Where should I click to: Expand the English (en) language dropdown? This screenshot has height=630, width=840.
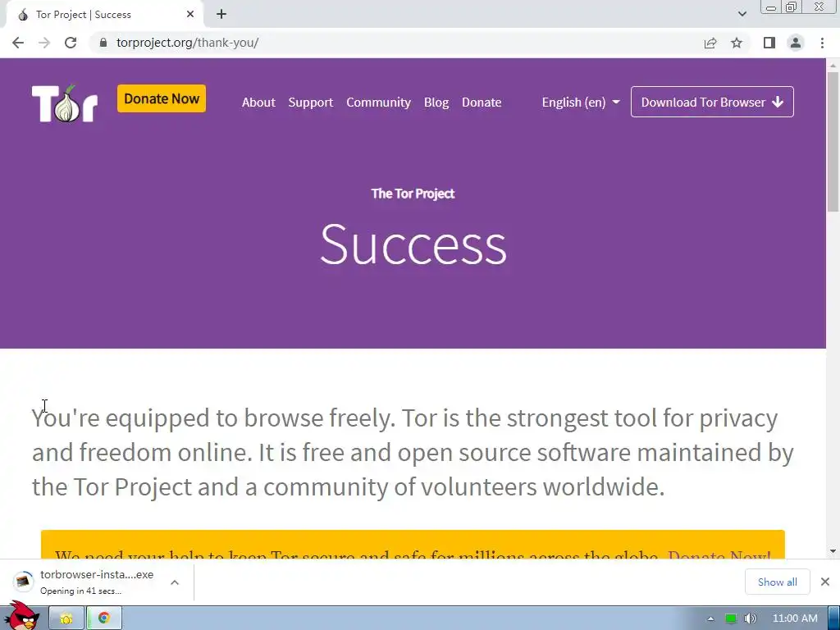(x=581, y=103)
